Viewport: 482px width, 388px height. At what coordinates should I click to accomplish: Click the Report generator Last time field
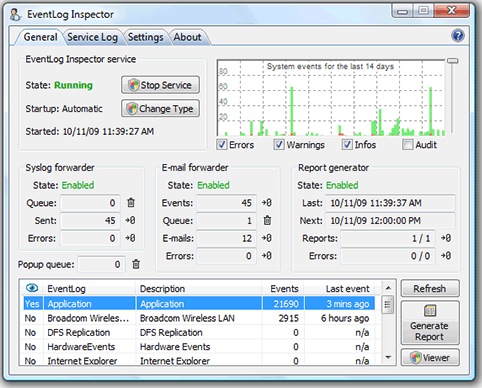point(390,203)
